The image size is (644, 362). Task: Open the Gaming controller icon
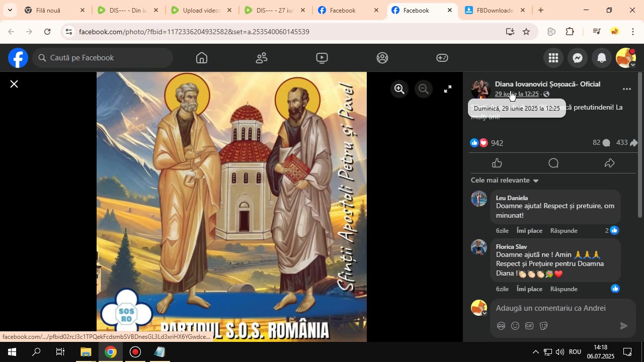click(x=442, y=58)
